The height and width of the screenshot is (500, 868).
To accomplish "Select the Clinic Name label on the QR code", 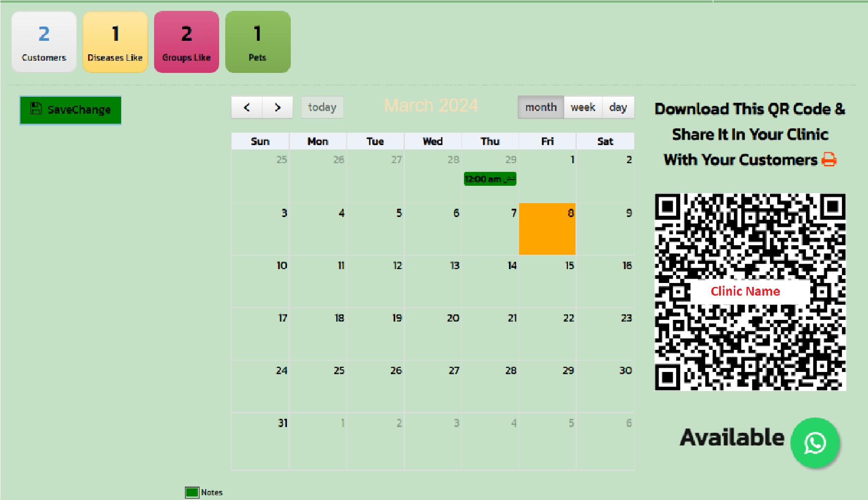I will [x=746, y=291].
